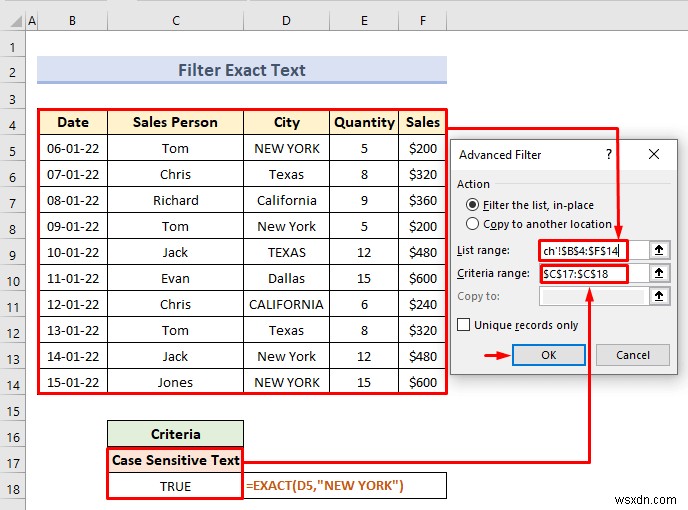Click the disabled Copy to input field

pyautogui.click(x=593, y=296)
